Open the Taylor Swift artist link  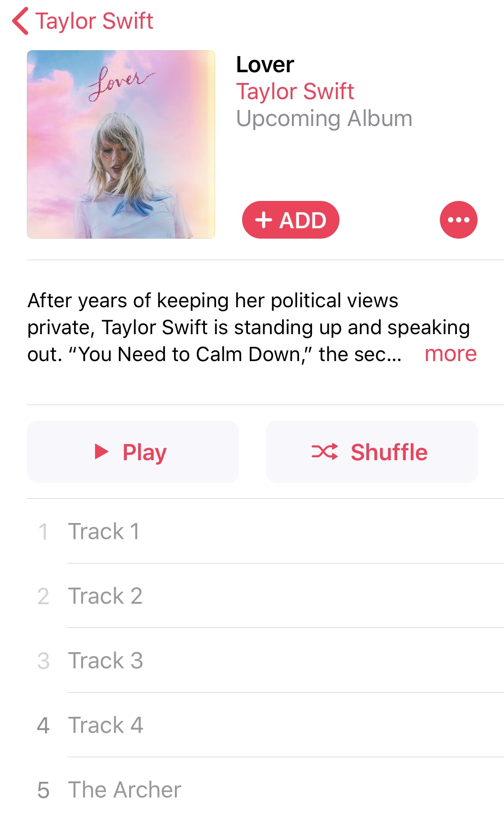click(295, 92)
